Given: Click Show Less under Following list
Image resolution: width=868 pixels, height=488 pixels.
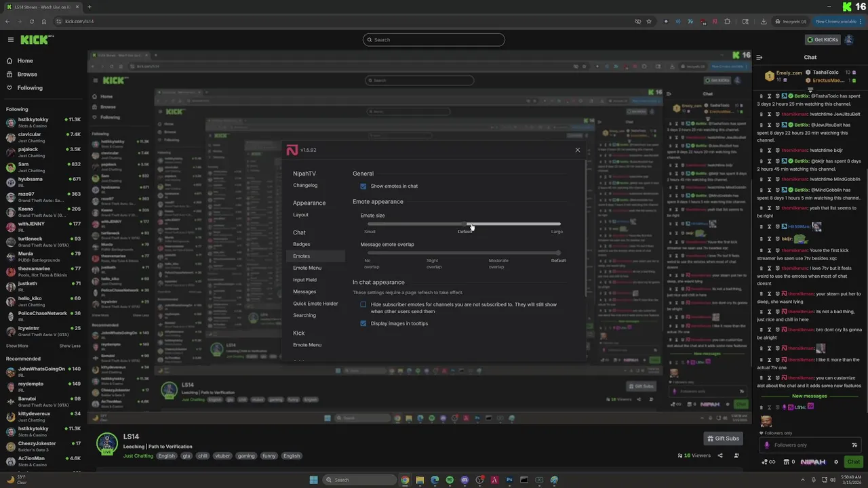Looking at the screenshot, I should point(70,346).
